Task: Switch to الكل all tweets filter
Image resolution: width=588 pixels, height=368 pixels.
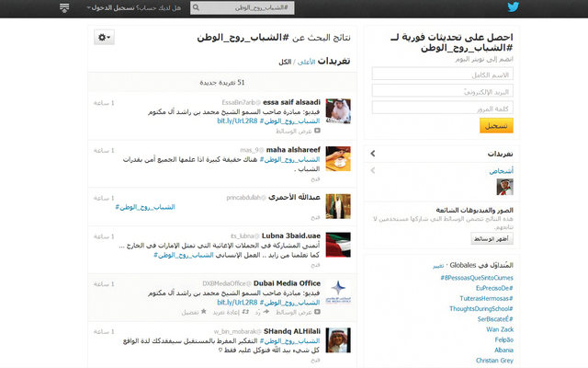Action: pos(285,62)
